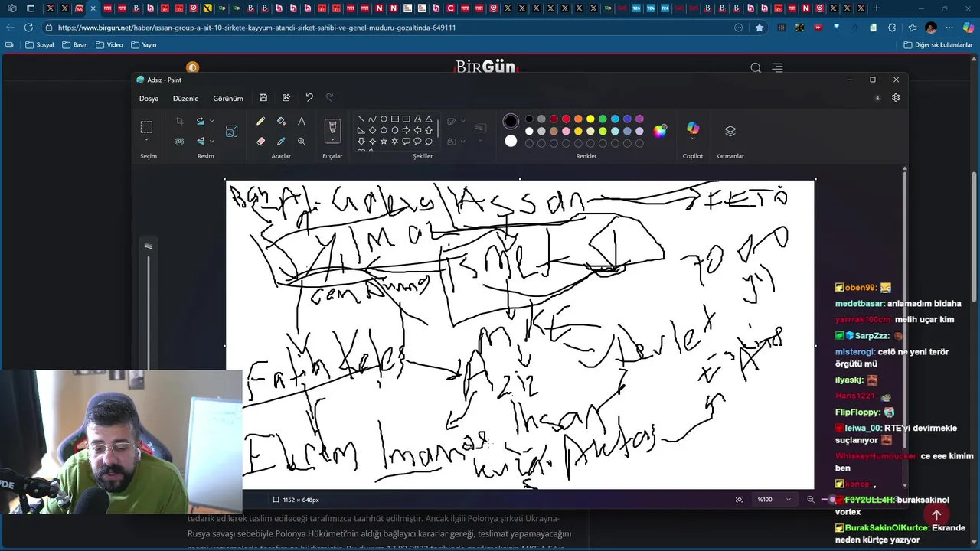980x551 pixels.
Task: Click the Image Creator icon in Resim group
Action: point(232,131)
